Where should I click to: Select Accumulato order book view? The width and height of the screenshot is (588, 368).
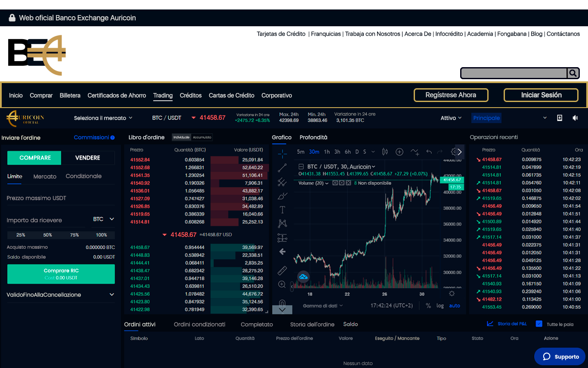click(202, 137)
